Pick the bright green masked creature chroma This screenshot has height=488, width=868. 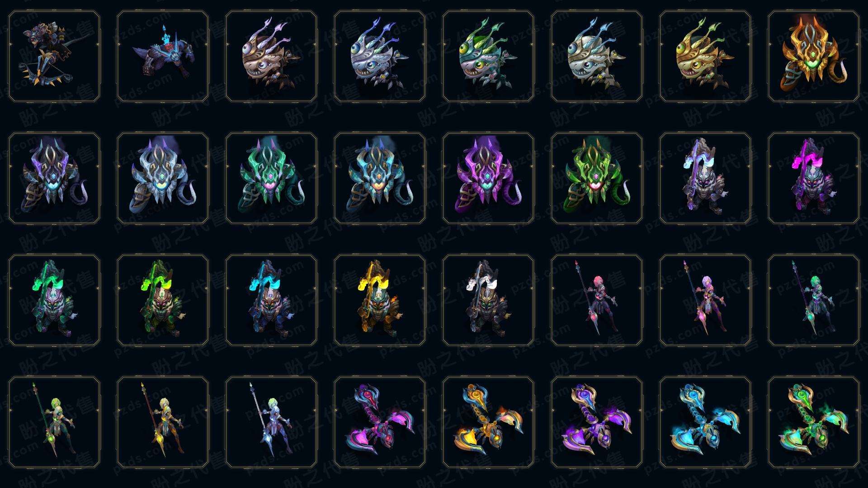[597, 178]
